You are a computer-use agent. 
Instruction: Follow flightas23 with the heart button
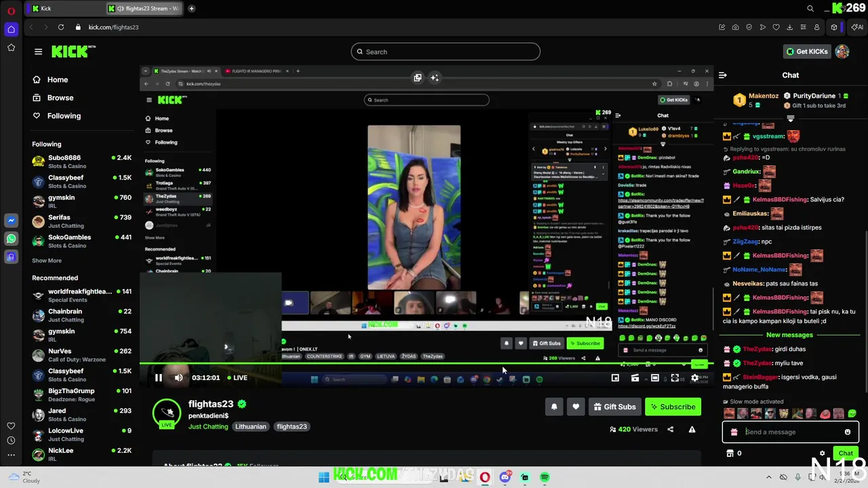point(576,407)
